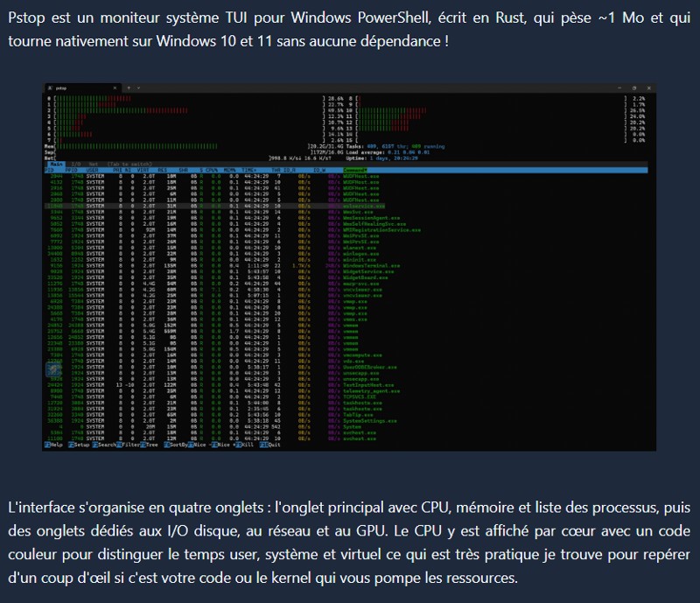The width and height of the screenshot is (700, 603).
Task: Sort by the IO_R column header
Action: click(x=290, y=170)
